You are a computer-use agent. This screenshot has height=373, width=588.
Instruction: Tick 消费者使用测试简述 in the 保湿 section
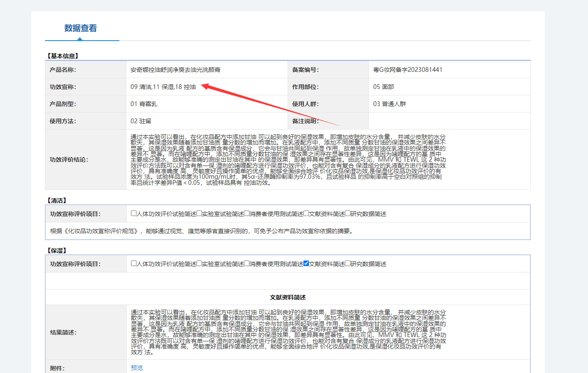(247, 263)
